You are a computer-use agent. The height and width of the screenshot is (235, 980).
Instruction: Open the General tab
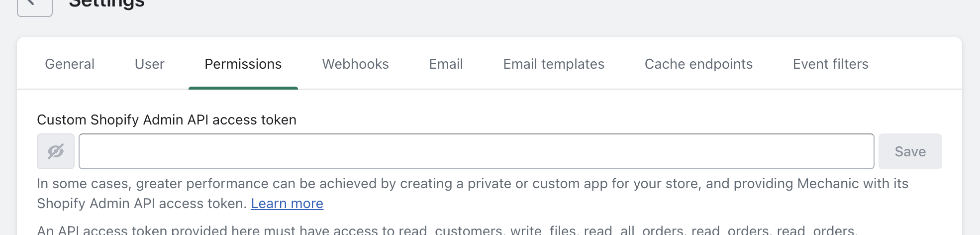click(70, 64)
